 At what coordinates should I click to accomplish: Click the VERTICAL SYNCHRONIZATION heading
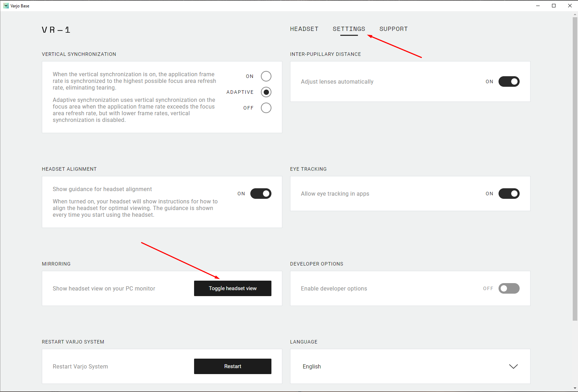point(79,54)
